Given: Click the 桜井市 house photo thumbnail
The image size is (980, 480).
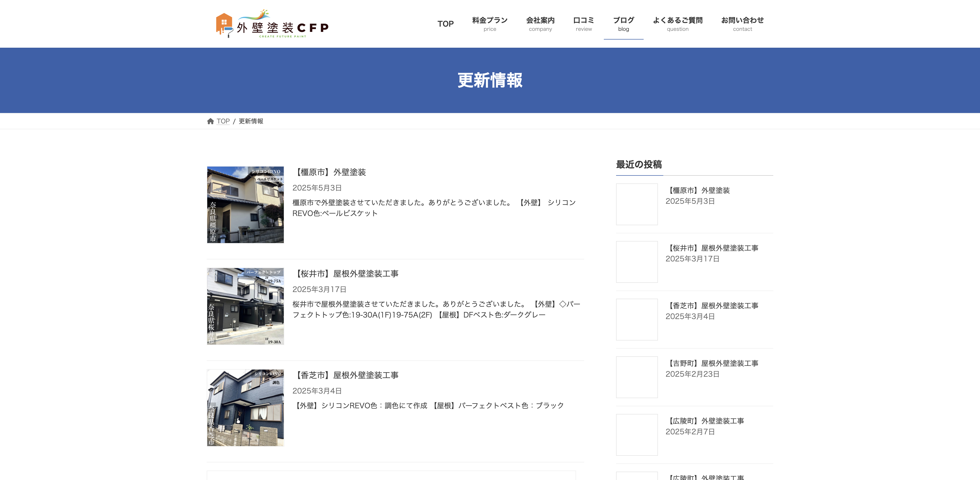Looking at the screenshot, I should (x=245, y=306).
